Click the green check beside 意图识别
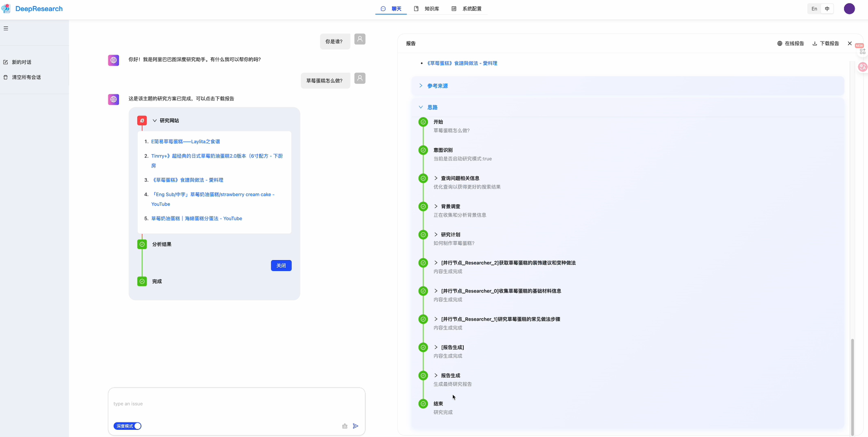868x437 pixels. 423,150
